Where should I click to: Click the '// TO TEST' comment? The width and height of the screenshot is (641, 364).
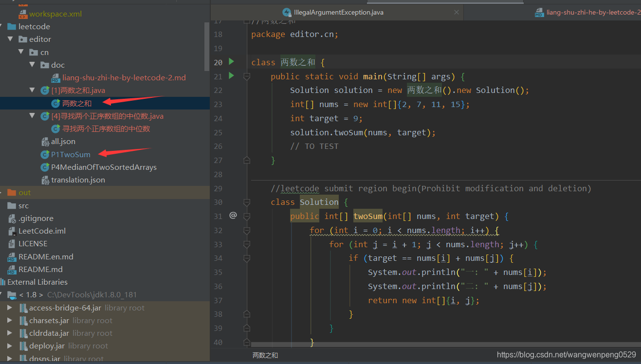314,146
